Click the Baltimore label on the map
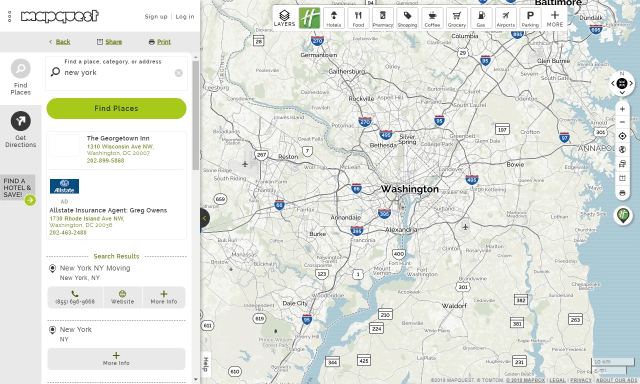This screenshot has height=384, width=640. point(558,2)
